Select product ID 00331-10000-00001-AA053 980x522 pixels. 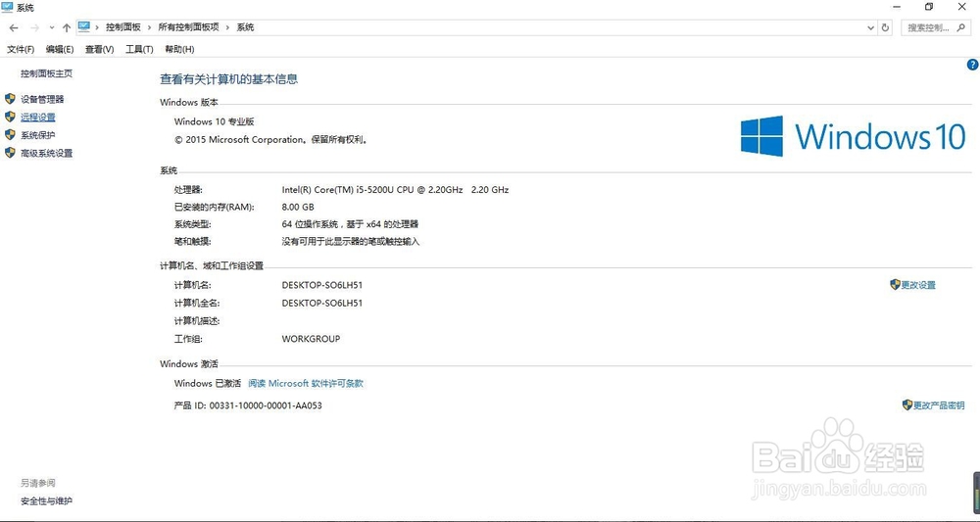click(x=266, y=405)
